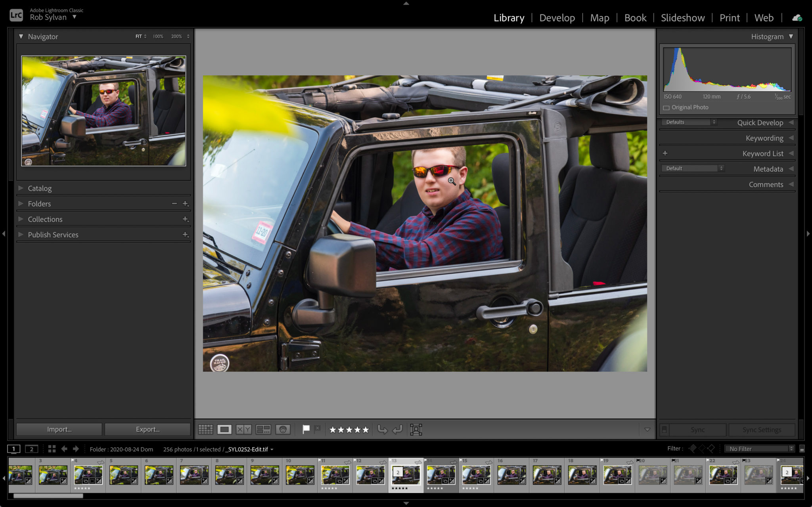Check the Original Photo checkbox
This screenshot has height=507, width=812.
pos(667,107)
